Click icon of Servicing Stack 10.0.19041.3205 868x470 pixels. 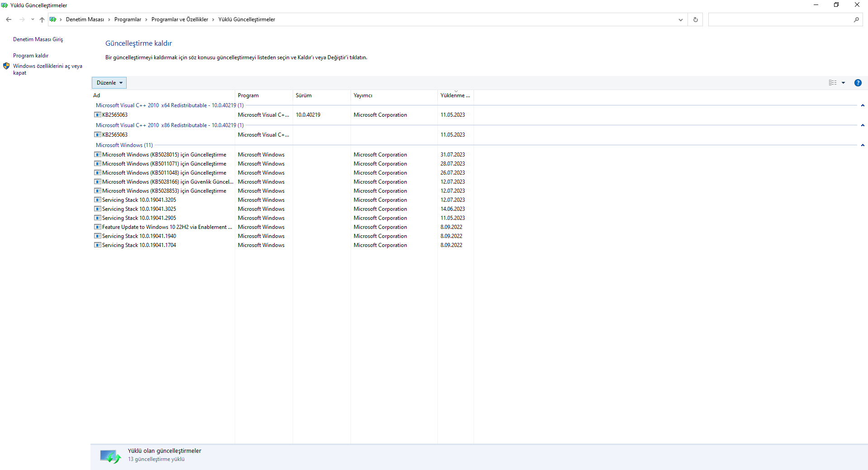(x=97, y=200)
